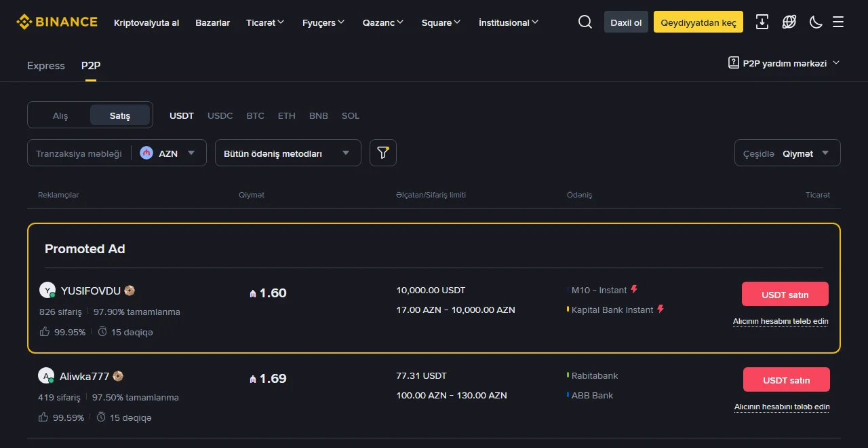Screen dimensions: 868x448
Task: Click lightning icon beside M10 – Instant
Action: pyautogui.click(x=635, y=289)
